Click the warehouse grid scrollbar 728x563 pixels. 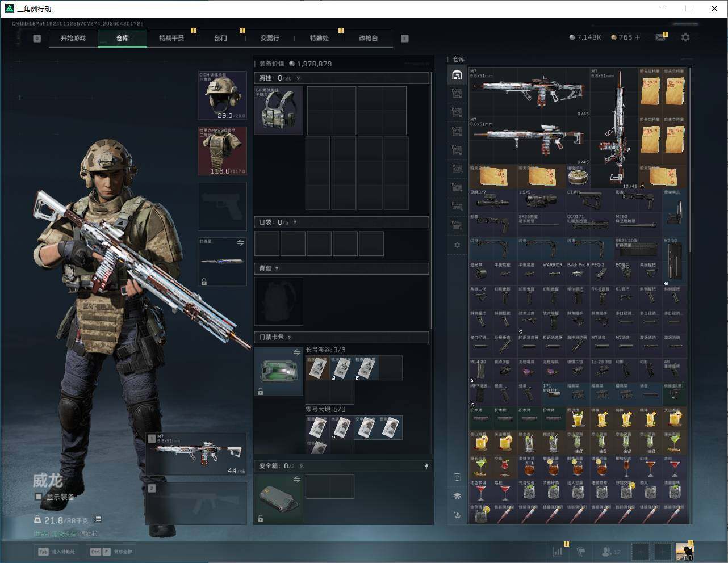tap(691, 161)
